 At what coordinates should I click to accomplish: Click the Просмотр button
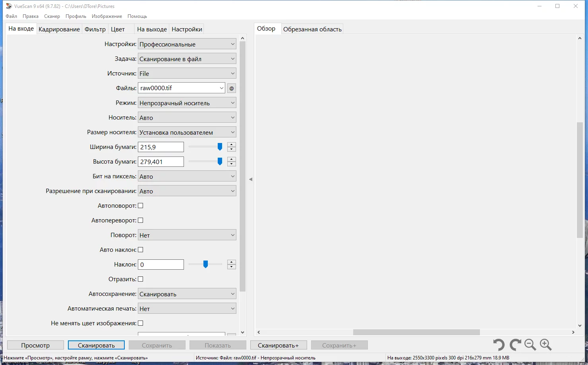pyautogui.click(x=35, y=345)
